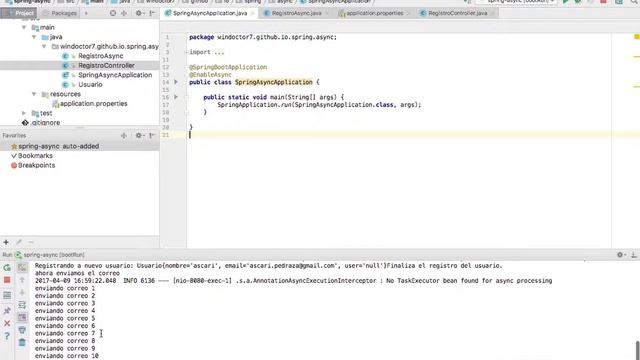Hide the Run tool window
This screenshot has height=360, width=640.
(634, 255)
